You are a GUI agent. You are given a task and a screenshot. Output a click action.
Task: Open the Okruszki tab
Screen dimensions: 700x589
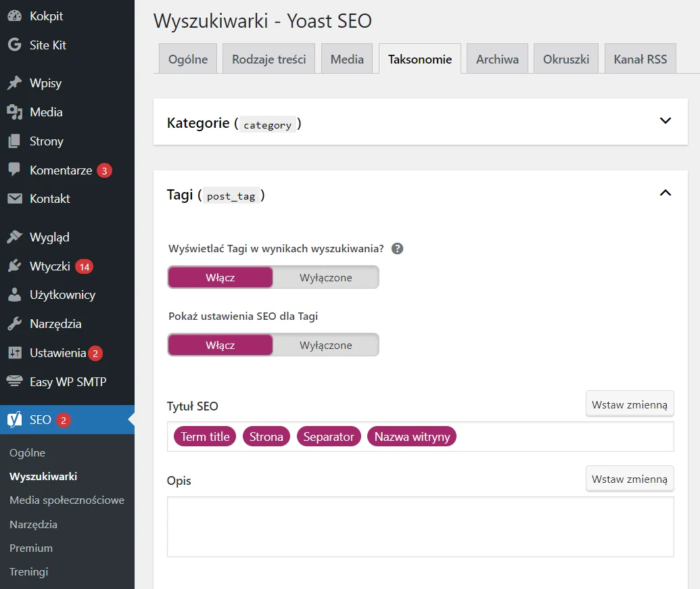(x=565, y=58)
